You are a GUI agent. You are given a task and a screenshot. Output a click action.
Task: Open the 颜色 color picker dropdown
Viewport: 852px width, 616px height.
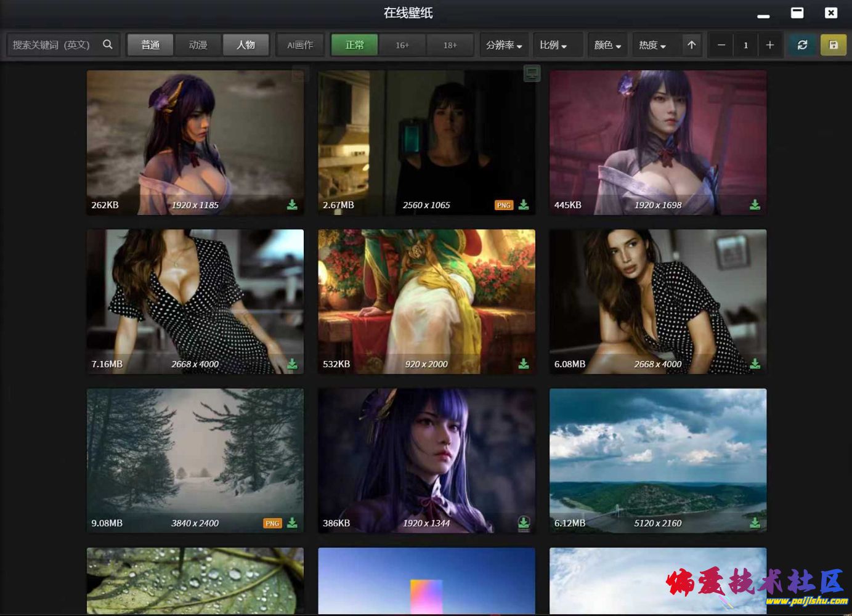[x=607, y=45]
